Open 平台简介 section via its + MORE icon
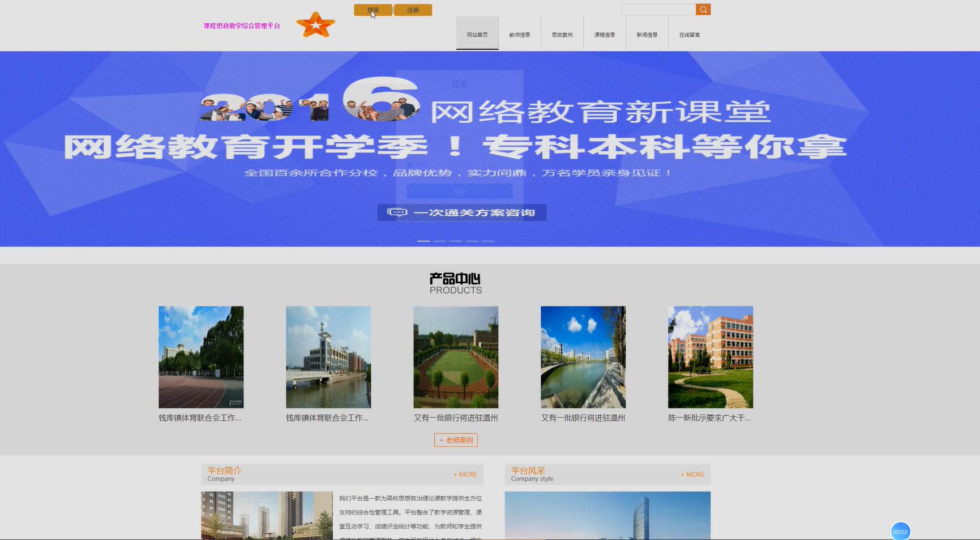This screenshot has width=980, height=540. [x=465, y=474]
